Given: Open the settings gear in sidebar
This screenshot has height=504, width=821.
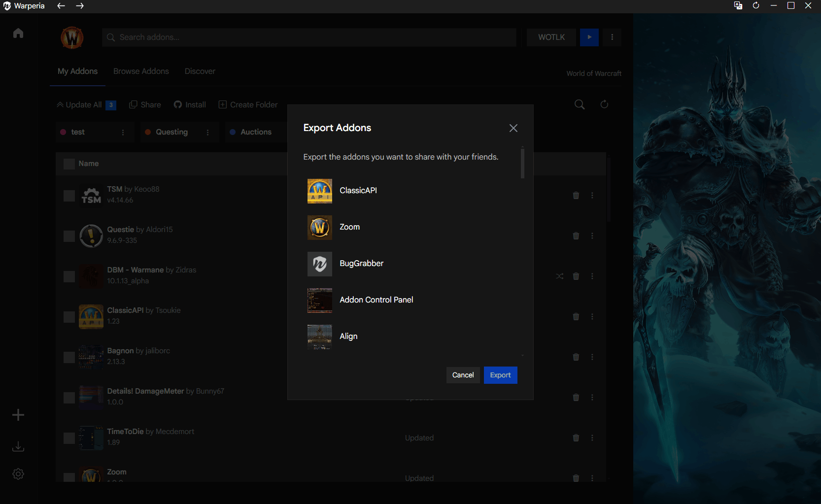Looking at the screenshot, I should point(18,474).
